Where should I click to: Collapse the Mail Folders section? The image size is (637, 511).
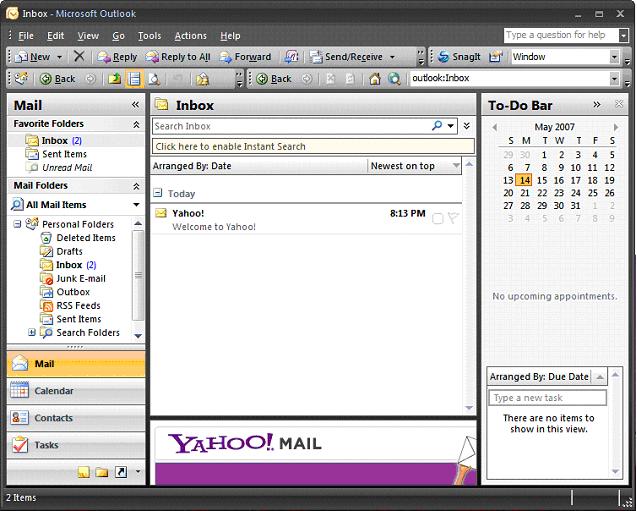136,186
